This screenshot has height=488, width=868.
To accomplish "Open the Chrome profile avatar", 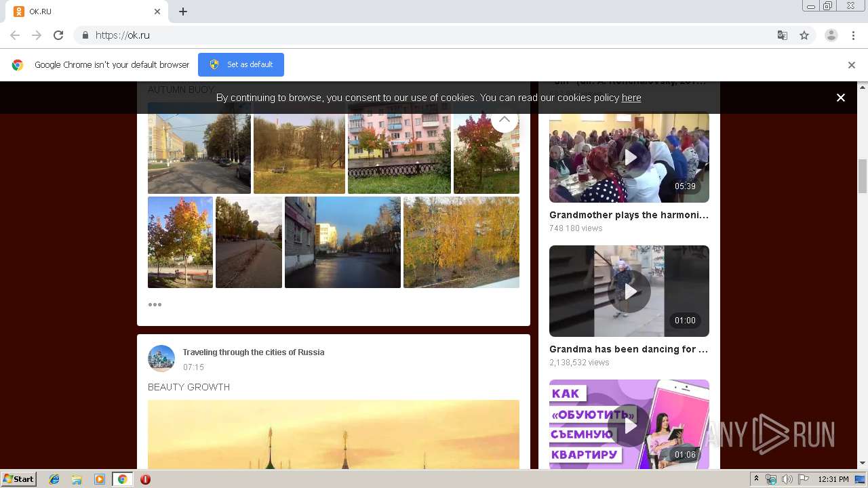I will [831, 35].
